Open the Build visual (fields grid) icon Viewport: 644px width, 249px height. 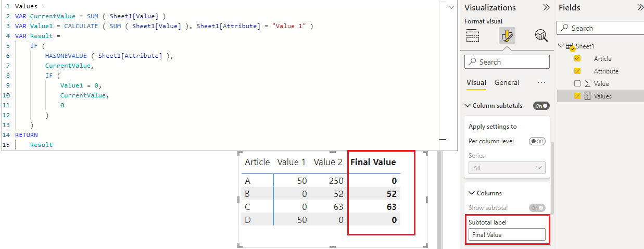pos(473,36)
